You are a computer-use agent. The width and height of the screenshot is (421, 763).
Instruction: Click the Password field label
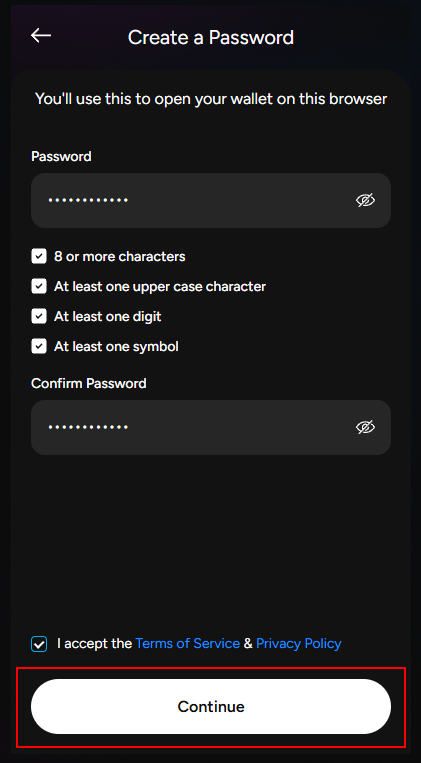(61, 156)
